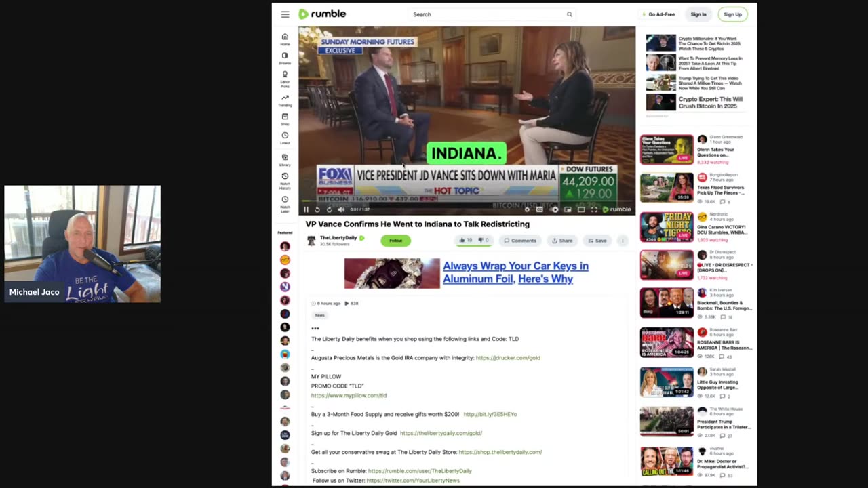
Task: Open thelibertydaily.com/gold link
Action: pyautogui.click(x=441, y=433)
